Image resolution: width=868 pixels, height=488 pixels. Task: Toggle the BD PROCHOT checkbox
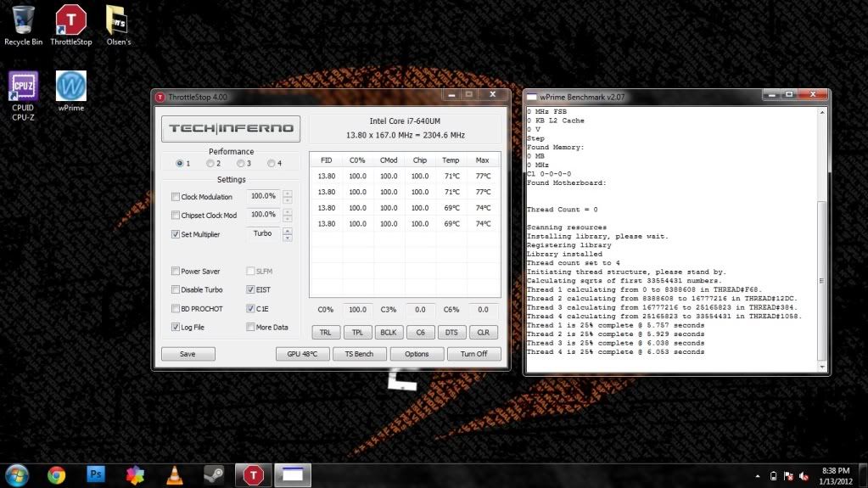(176, 309)
